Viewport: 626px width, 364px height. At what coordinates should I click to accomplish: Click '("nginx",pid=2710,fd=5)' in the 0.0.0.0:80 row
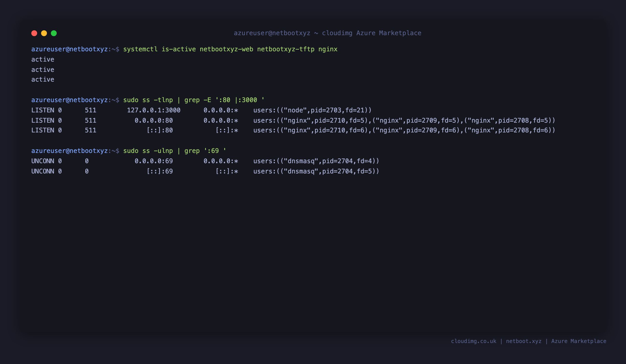324,120
